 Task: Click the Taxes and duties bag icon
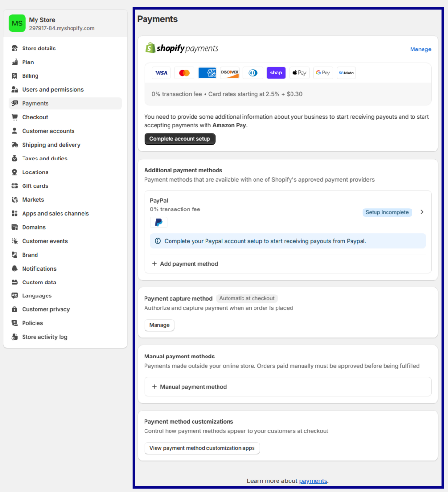pyautogui.click(x=14, y=159)
